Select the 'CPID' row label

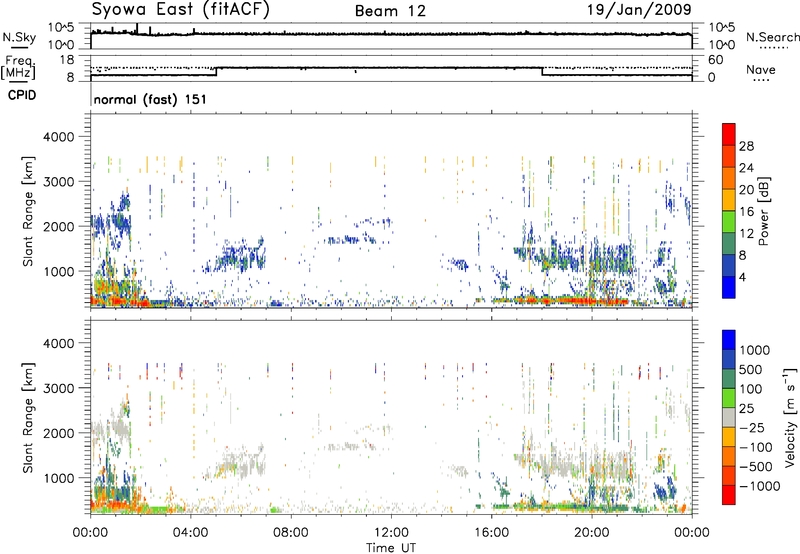[22, 95]
